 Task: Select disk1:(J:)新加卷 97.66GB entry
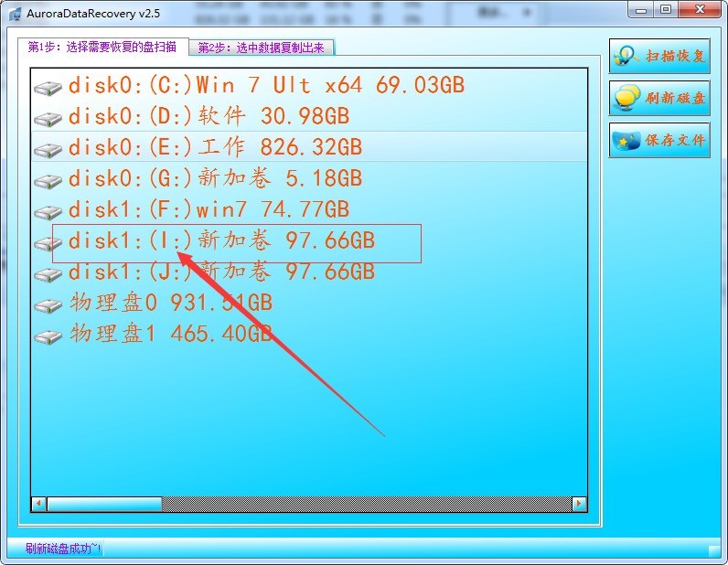point(222,272)
